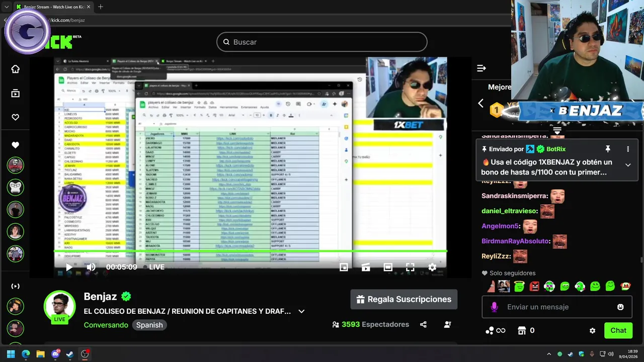Open the browser tab list dropdown

pos(7,7)
